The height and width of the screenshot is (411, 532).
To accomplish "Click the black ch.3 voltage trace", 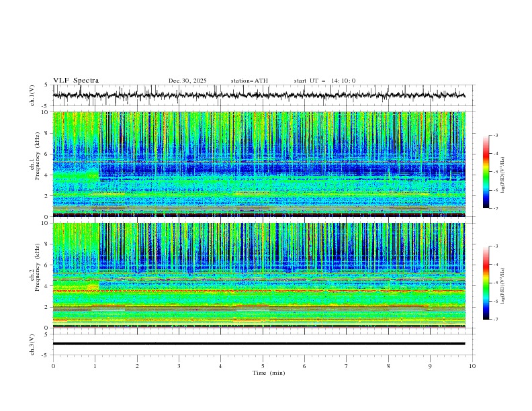I will [259, 344].
